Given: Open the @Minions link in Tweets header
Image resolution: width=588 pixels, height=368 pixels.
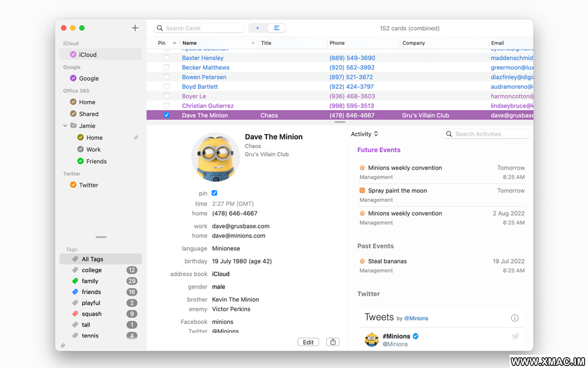Looking at the screenshot, I should (416, 318).
